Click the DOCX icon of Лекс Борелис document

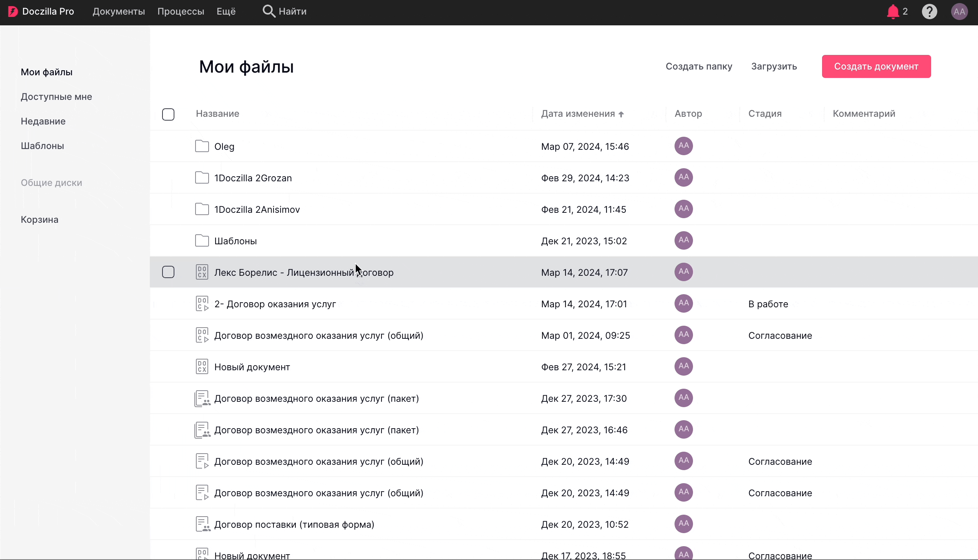tap(202, 272)
